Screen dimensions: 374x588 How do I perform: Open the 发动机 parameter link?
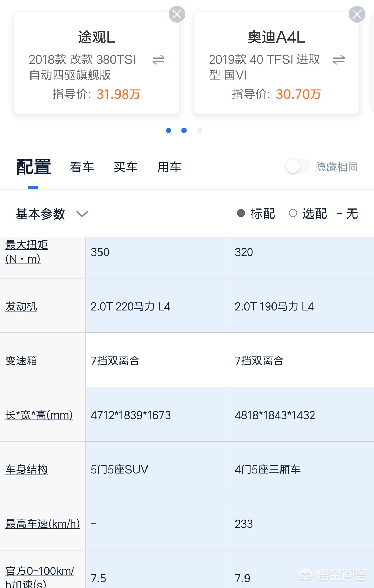click(21, 306)
